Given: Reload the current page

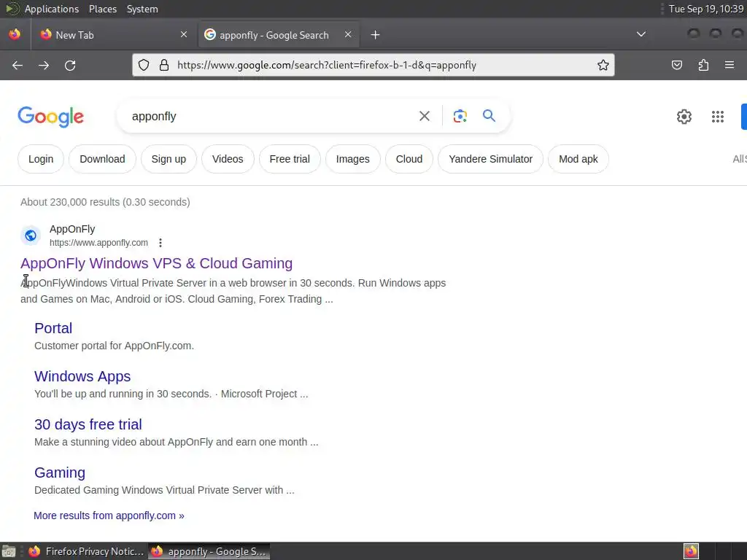Looking at the screenshot, I should [x=70, y=65].
